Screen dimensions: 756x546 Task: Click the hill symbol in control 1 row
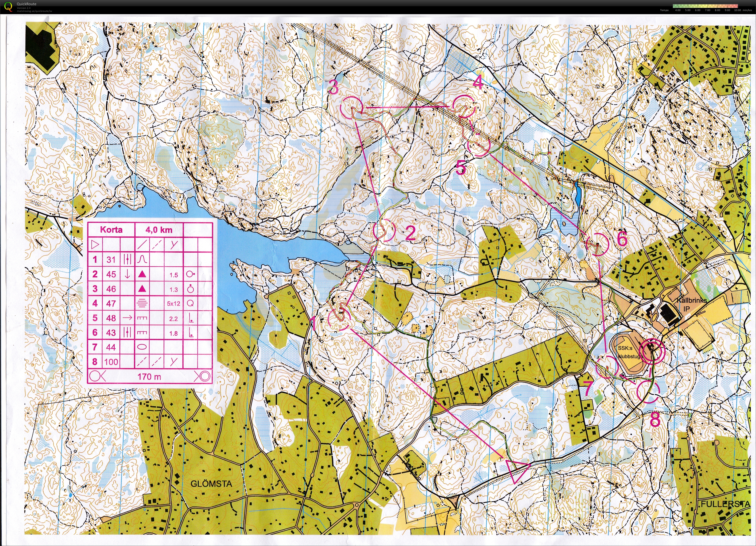click(142, 259)
